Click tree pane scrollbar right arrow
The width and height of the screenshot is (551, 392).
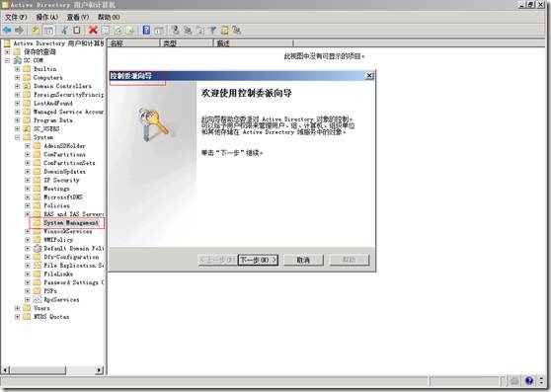pos(100,370)
